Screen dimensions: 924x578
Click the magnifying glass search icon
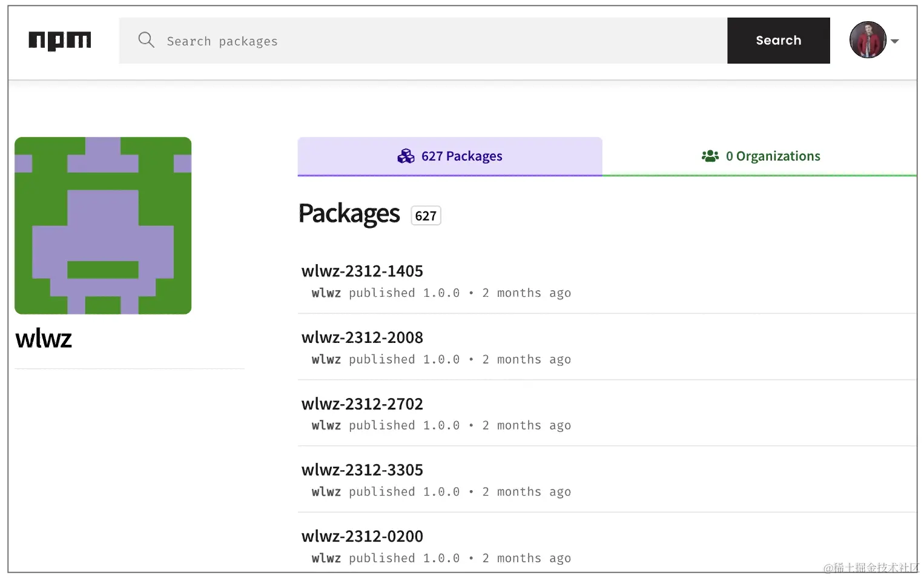tap(146, 40)
